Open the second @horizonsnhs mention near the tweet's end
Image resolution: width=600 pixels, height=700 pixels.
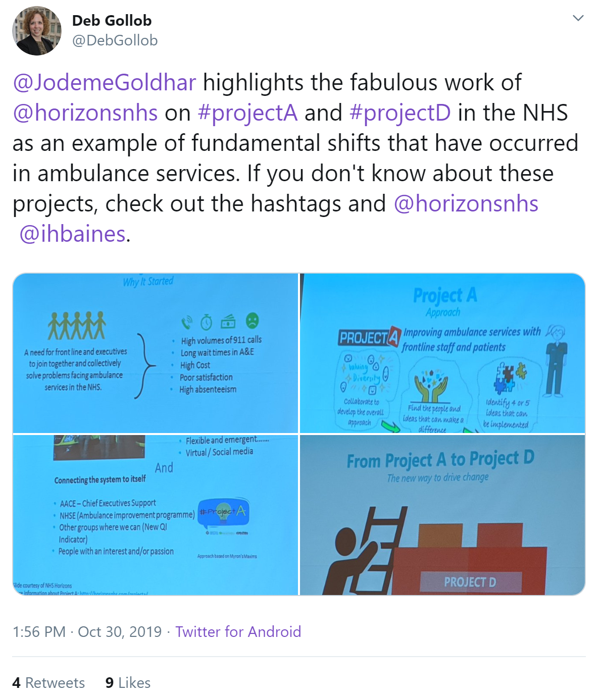coord(466,204)
